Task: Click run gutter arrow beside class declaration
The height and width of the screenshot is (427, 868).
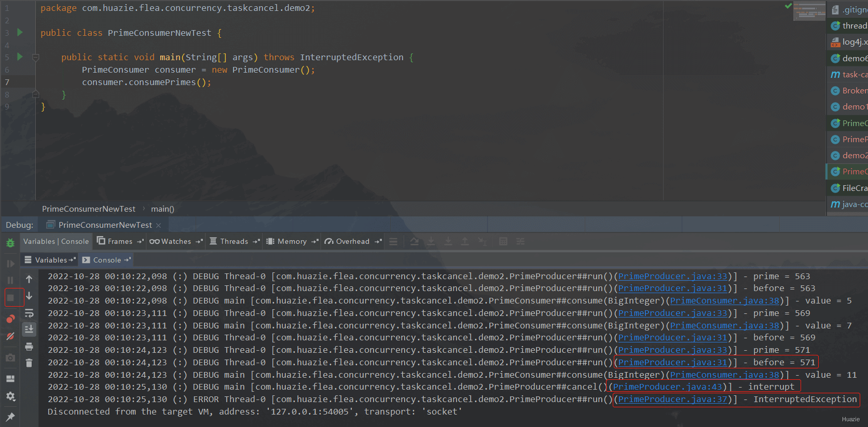Action: pyautogui.click(x=20, y=33)
